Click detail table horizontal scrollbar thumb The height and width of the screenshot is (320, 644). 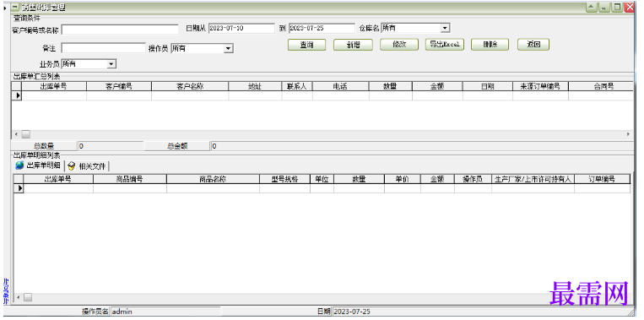coord(28,297)
